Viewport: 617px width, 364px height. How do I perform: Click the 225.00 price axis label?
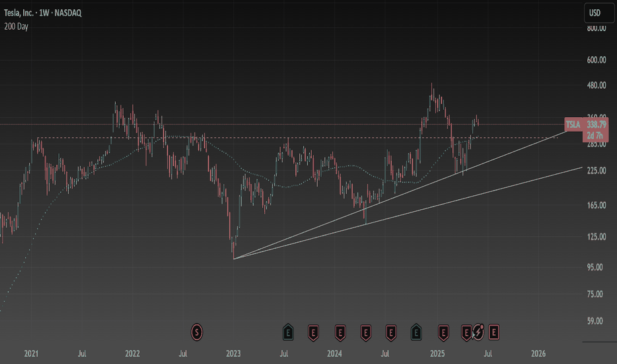(x=596, y=171)
